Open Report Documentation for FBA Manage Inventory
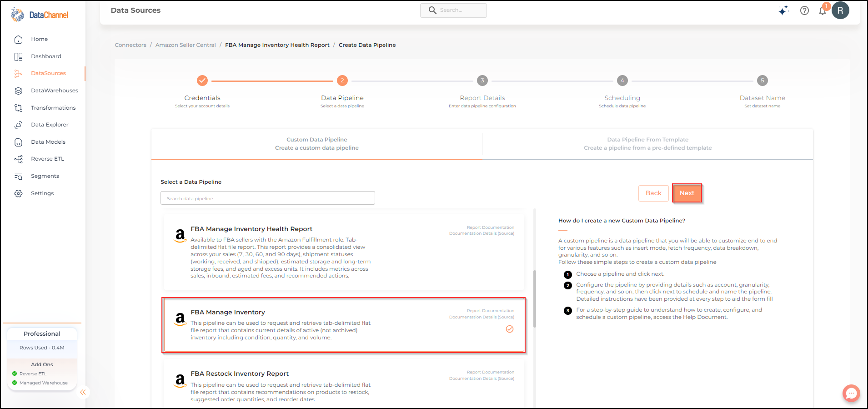868x409 pixels. pos(491,311)
